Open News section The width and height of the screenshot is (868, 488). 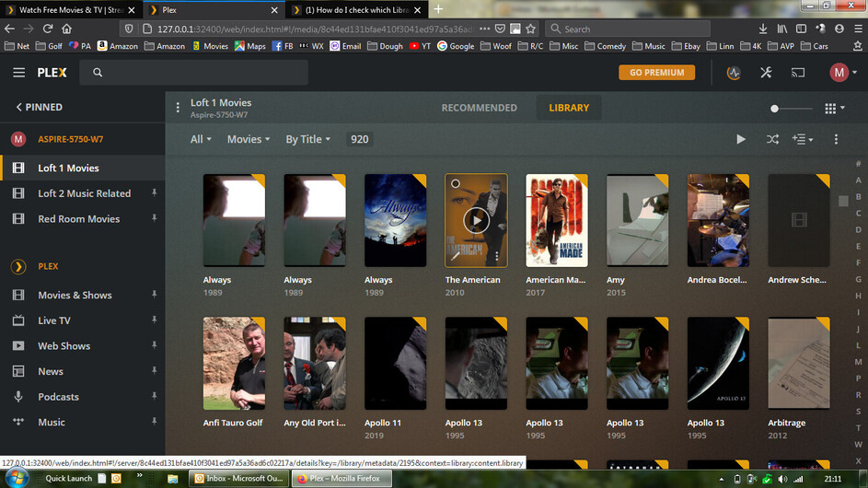pyautogui.click(x=51, y=372)
